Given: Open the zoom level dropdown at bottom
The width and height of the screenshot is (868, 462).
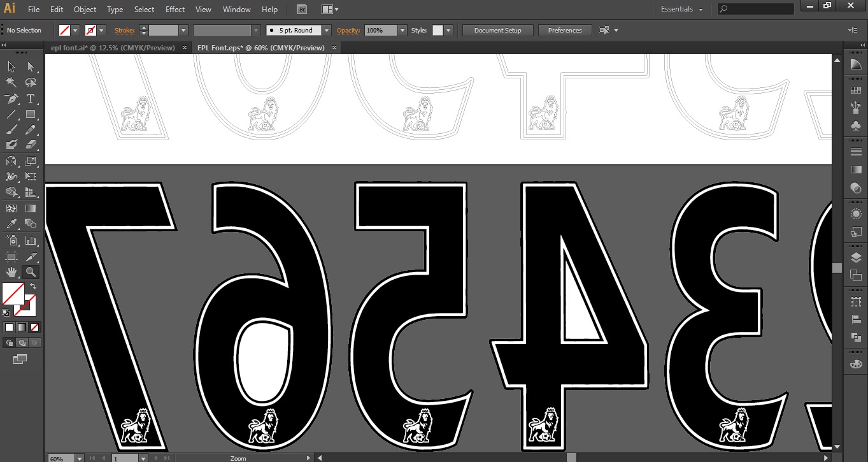Looking at the screenshot, I should tap(79, 458).
